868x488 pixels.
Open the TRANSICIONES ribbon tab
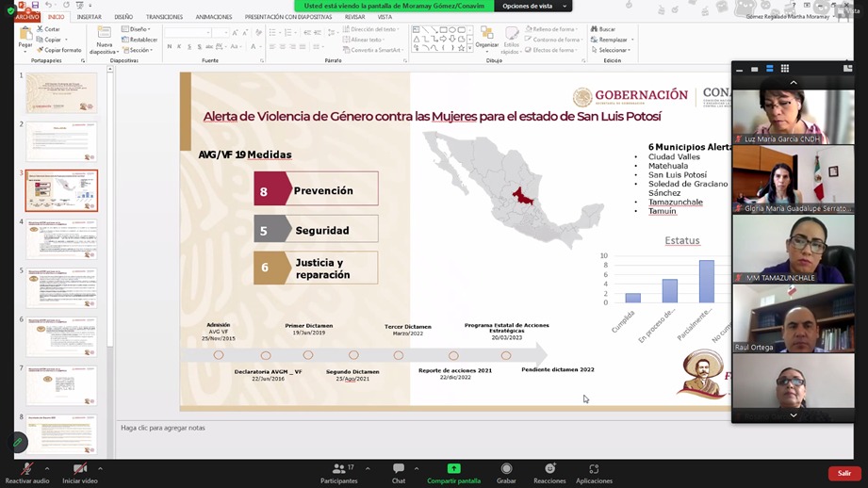[x=164, y=17]
